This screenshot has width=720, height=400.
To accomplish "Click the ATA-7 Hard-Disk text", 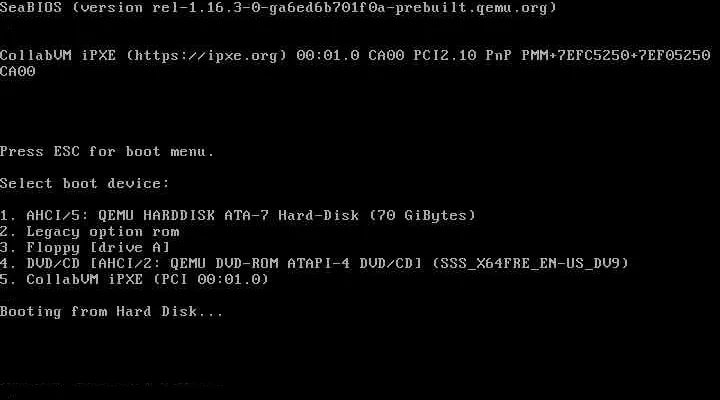I will coord(292,215).
